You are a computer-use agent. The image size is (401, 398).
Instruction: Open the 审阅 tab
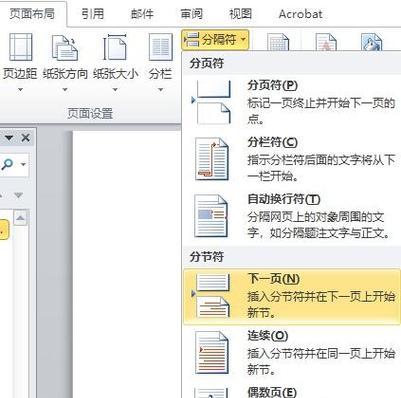[x=191, y=14]
